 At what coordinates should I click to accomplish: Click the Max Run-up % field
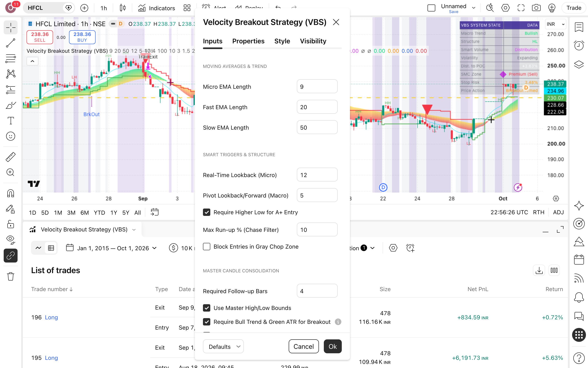pos(317,230)
